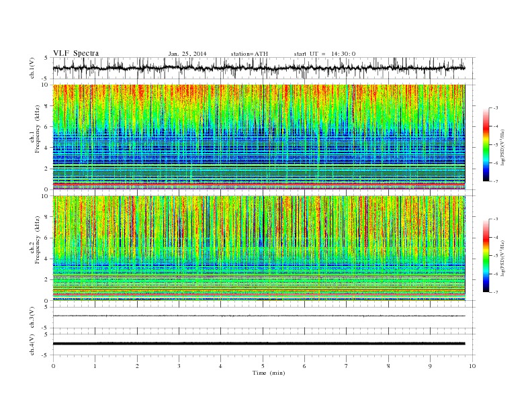The width and height of the screenshot is (532, 411).
Task: Click the "-7" tick on the lower colorbar
Action: [x=496, y=292]
